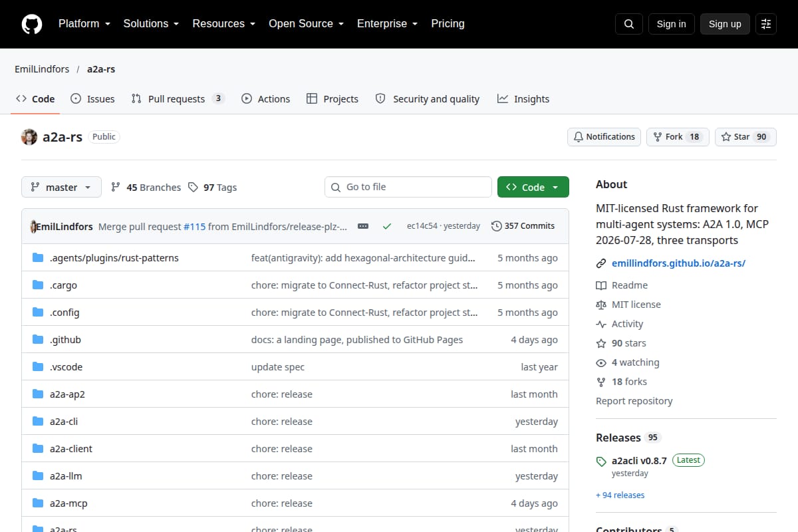Image resolution: width=798 pixels, height=532 pixels.
Task: Open the Platform dropdown menu
Action: click(84, 24)
